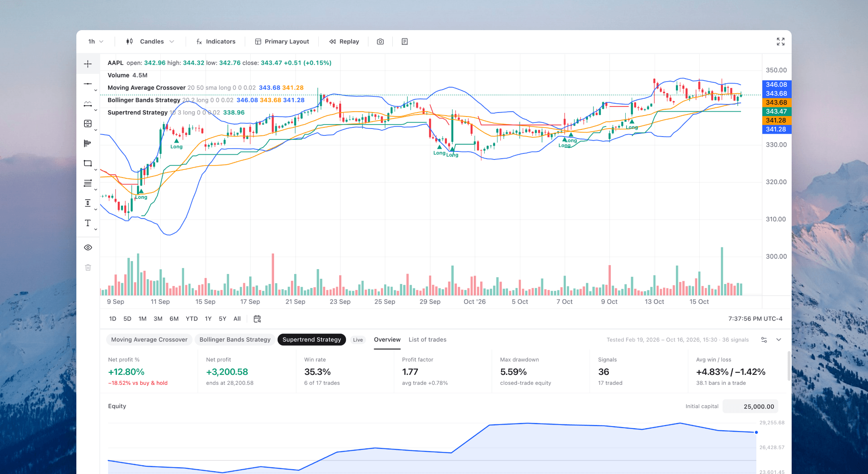Image resolution: width=868 pixels, height=474 pixels.
Task: Switch to Moving Average Crossover strategy
Action: pyautogui.click(x=149, y=340)
